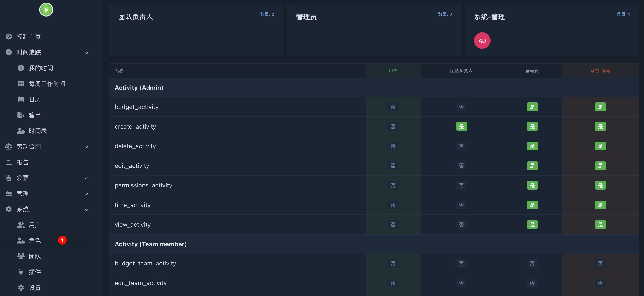Open the dashboard gauge icon 控制主页
The image size is (644, 296).
click(9, 37)
